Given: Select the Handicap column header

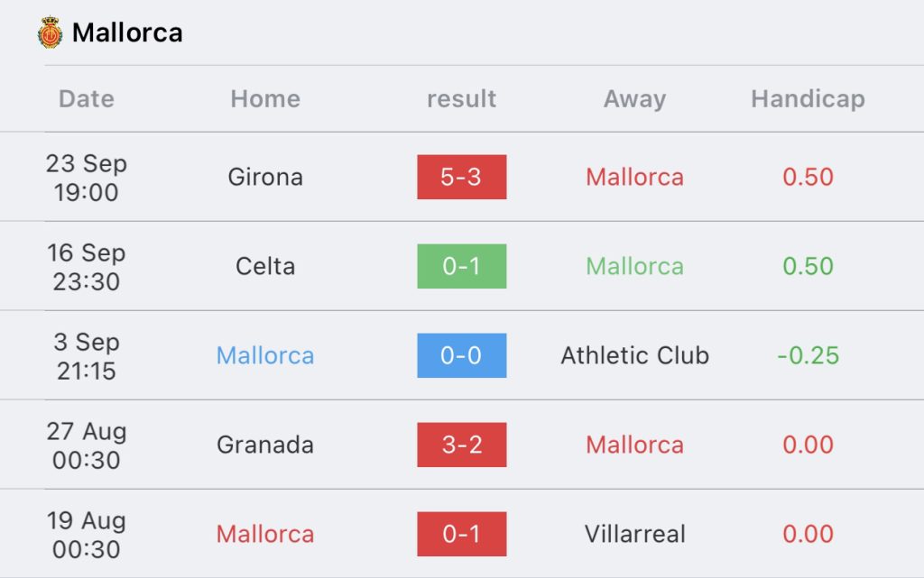Looking at the screenshot, I should pos(808,99).
